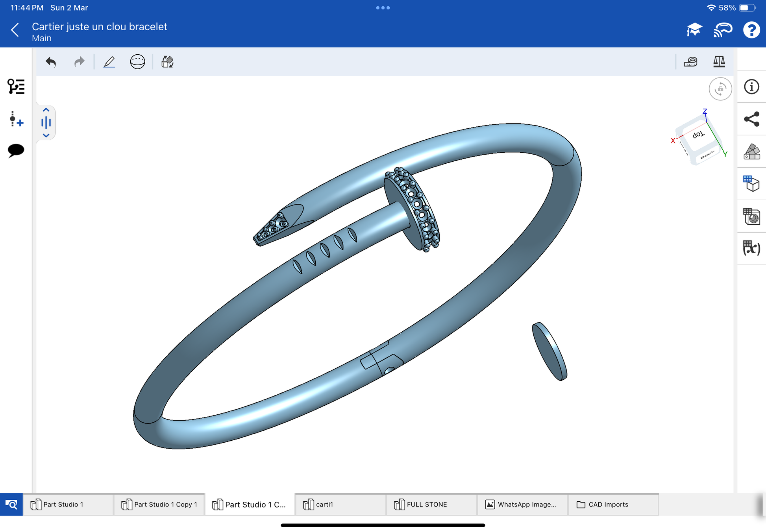
Task: Click the up chevron on rollback handle
Action: pos(46,110)
